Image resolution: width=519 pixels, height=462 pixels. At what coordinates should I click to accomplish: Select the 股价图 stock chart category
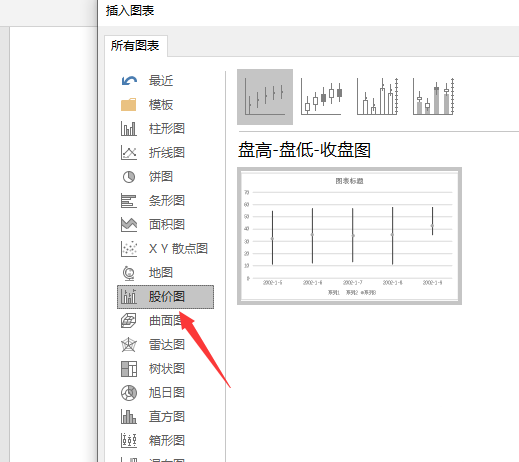(165, 297)
